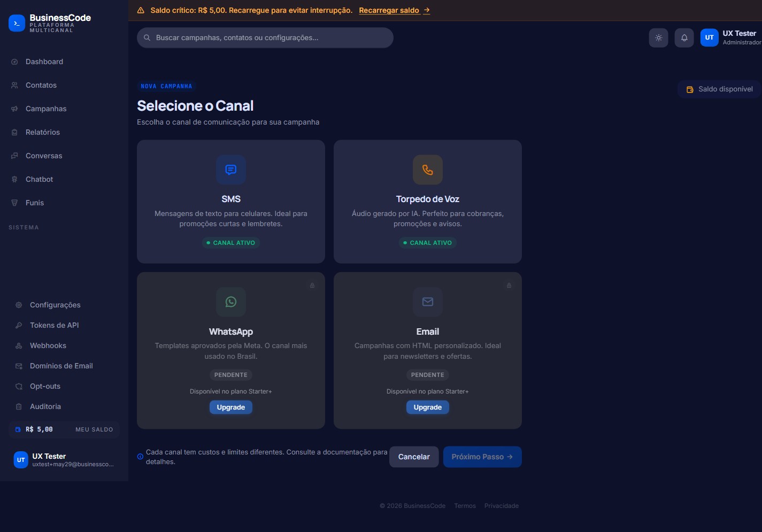
Task: Click the Upgrade button under WhatsApp
Action: point(231,407)
